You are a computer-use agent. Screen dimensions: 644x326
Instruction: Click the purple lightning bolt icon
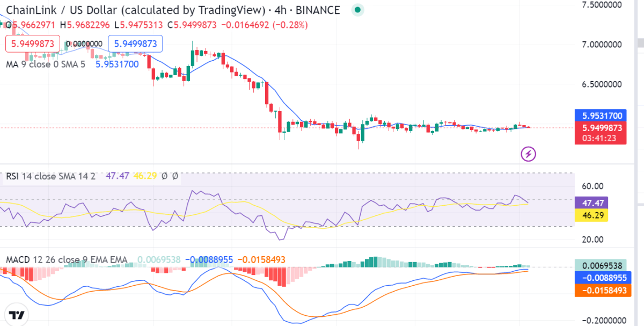[x=529, y=154]
